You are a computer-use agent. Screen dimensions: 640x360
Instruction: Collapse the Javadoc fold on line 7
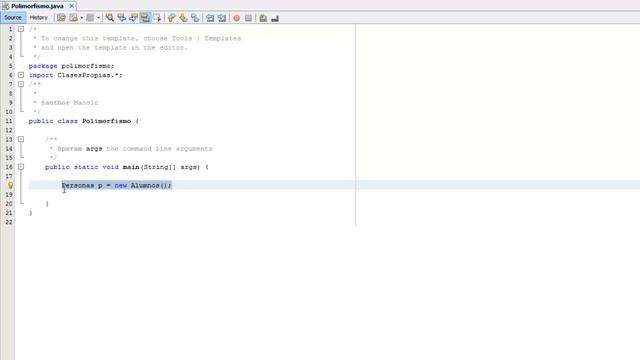[21, 84]
